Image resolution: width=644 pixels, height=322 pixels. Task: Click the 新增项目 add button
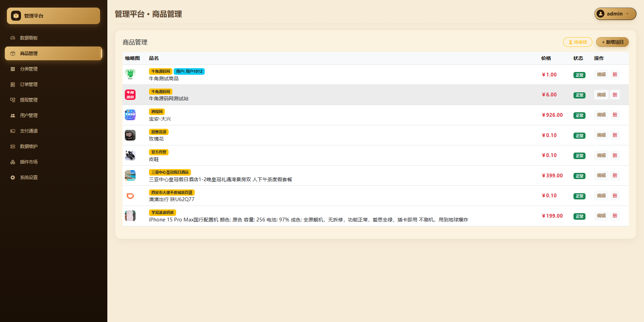(612, 42)
